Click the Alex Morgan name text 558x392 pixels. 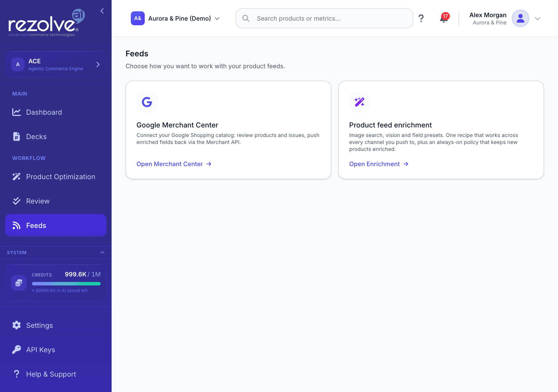(488, 15)
